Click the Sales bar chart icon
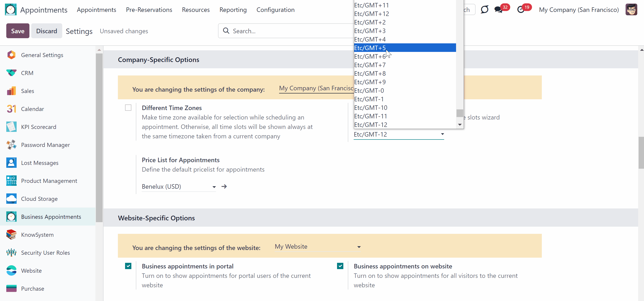Viewport: 644px width, 301px height. point(11,91)
